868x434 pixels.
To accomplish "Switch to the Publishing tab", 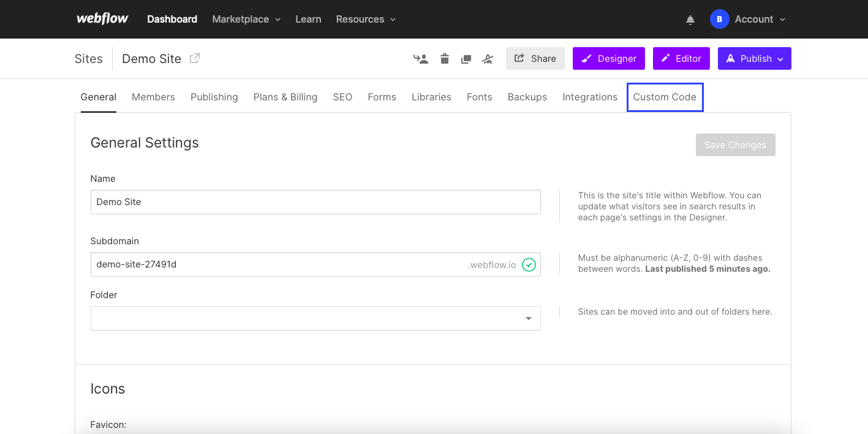I will tap(214, 97).
